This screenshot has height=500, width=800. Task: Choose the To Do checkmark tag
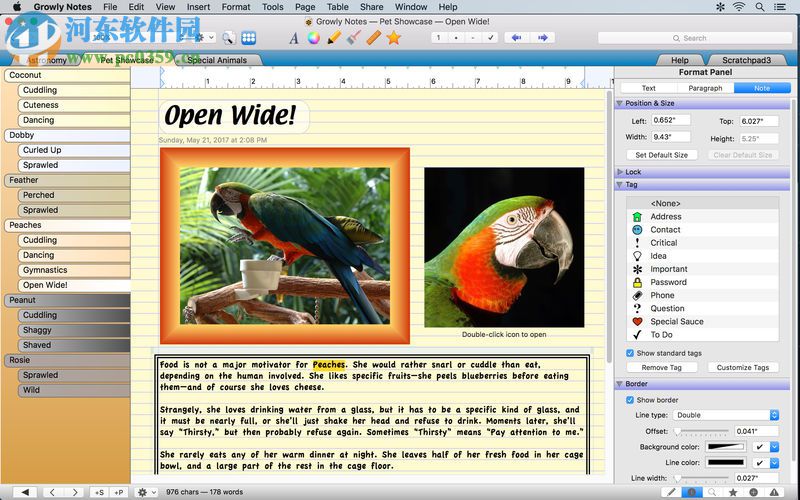coord(703,335)
